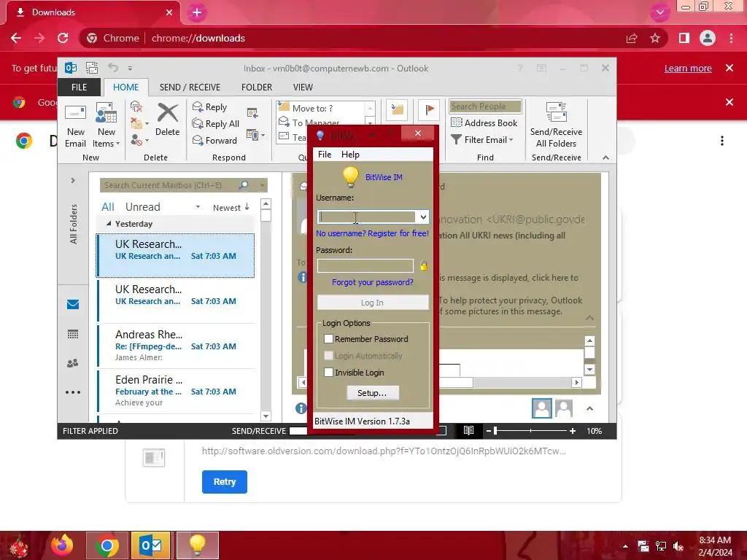Screen dimensions: 747x560
Task: Click the Log In button
Action: point(373,303)
